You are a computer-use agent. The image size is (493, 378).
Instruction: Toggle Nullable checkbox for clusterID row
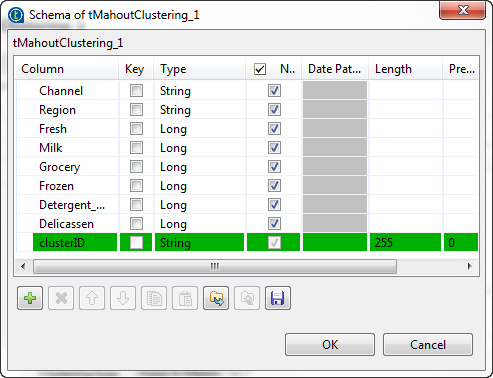274,243
